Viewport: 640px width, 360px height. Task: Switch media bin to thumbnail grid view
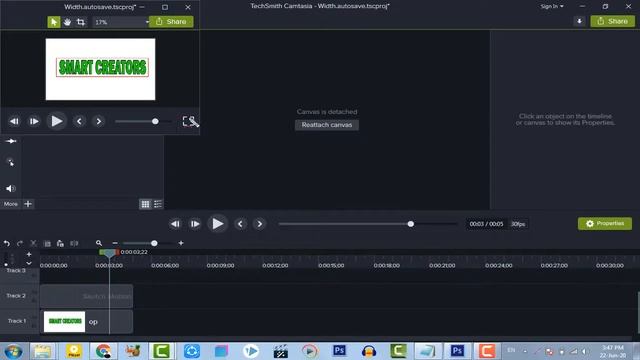pyautogui.click(x=145, y=204)
